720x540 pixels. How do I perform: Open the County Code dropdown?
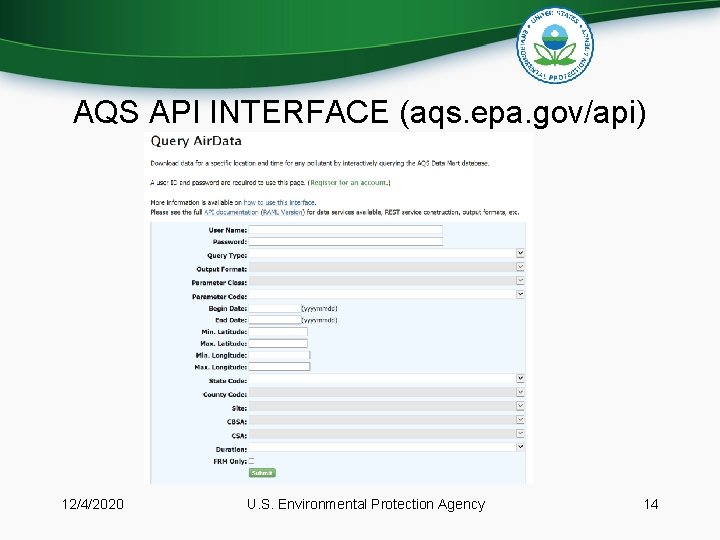[387, 393]
